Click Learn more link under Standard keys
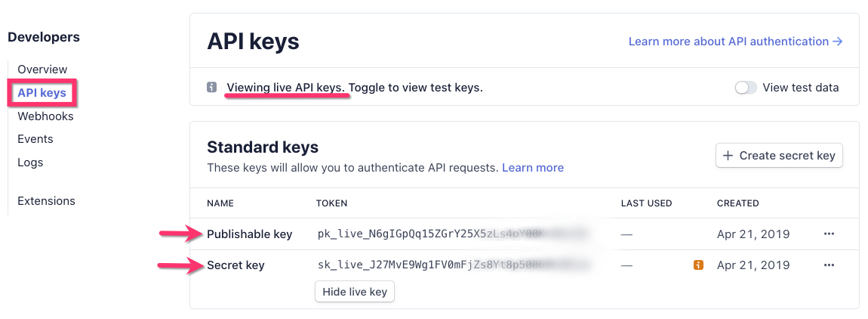Image resolution: width=868 pixels, height=319 pixels. [533, 167]
